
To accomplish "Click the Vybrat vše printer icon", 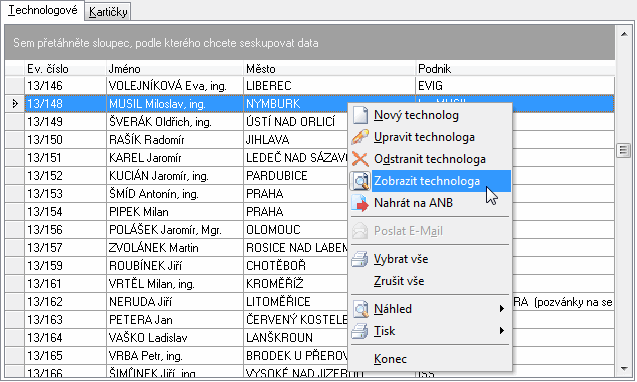I will [360, 259].
